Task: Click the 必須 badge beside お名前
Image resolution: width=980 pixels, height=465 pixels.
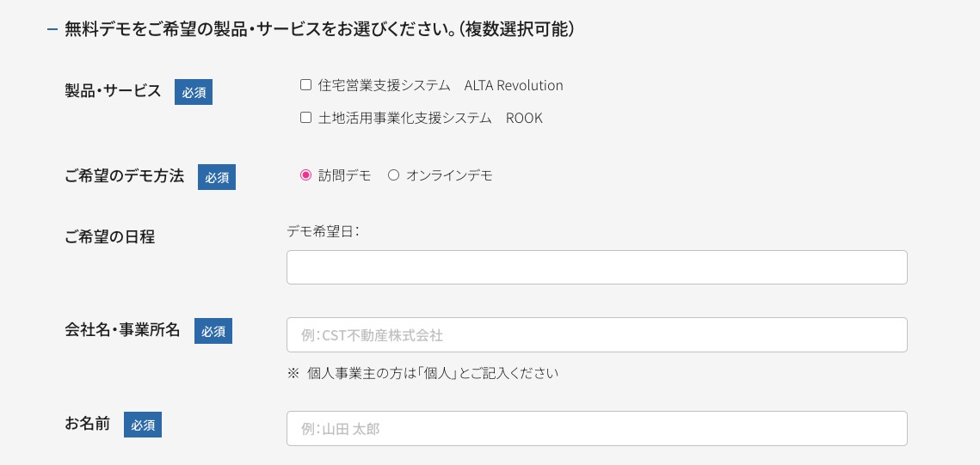Action: (x=143, y=425)
